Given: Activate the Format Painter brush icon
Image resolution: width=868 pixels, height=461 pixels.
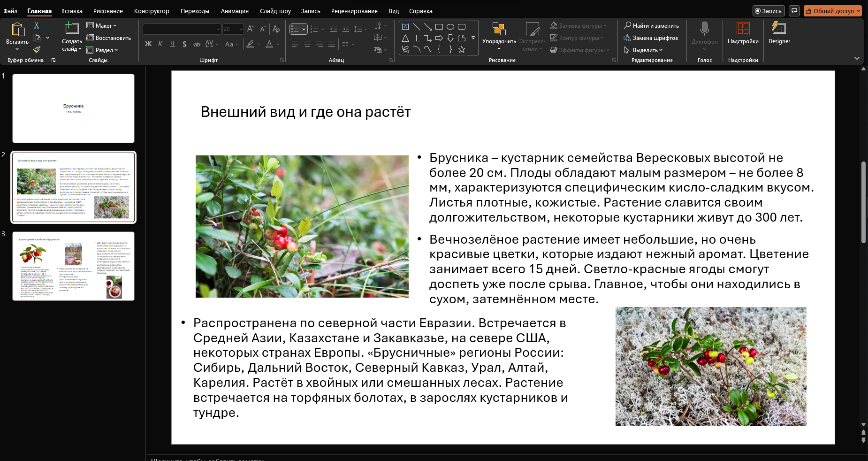Looking at the screenshot, I should click(x=37, y=49).
